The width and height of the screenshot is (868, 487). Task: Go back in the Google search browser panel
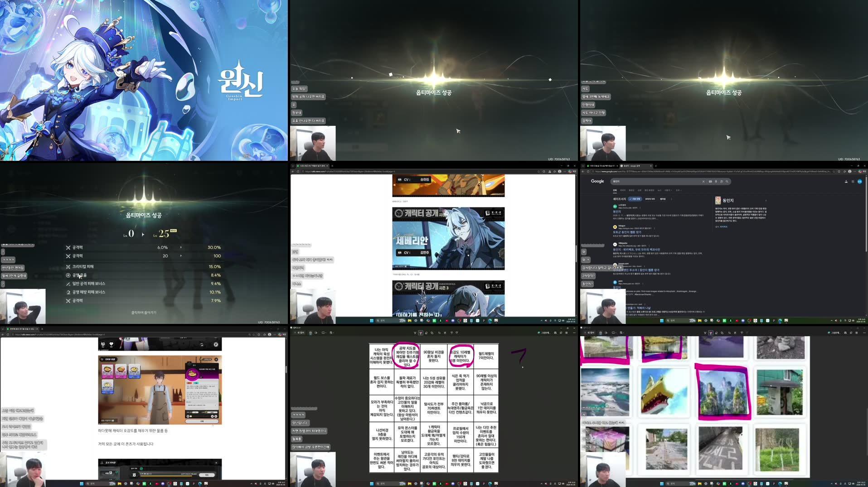[x=583, y=172]
